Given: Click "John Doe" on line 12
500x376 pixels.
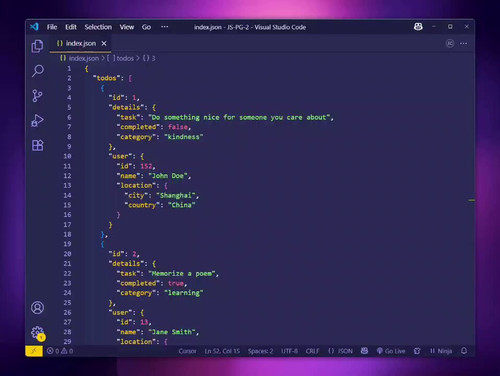Looking at the screenshot, I should [168, 176].
